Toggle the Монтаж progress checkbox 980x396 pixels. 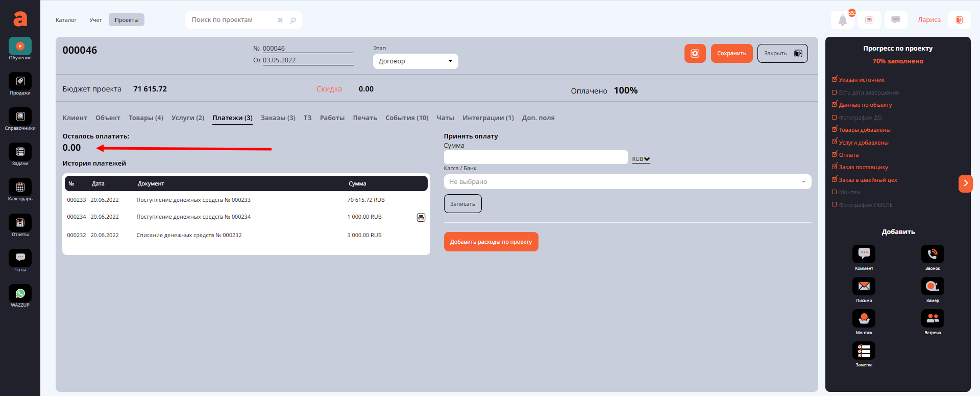[835, 192]
